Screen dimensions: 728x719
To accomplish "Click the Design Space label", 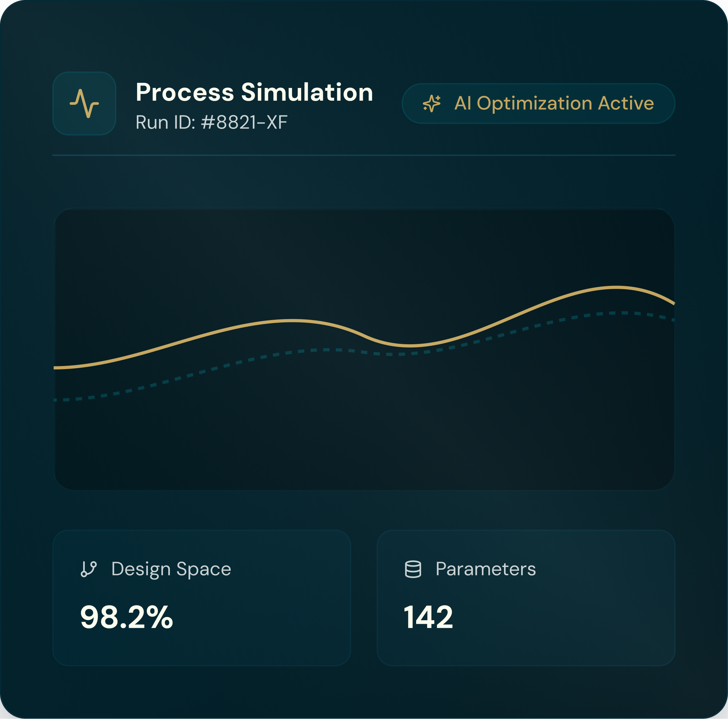I will click(171, 569).
